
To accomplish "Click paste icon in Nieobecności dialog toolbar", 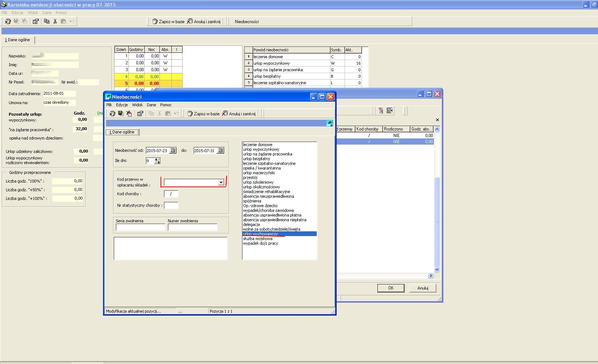I will click(x=168, y=114).
